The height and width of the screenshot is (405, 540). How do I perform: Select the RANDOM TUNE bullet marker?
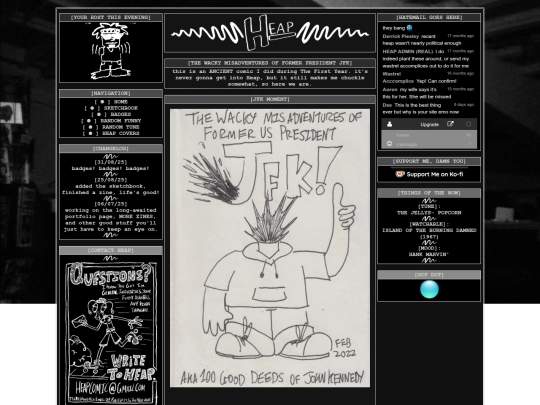[91, 127]
